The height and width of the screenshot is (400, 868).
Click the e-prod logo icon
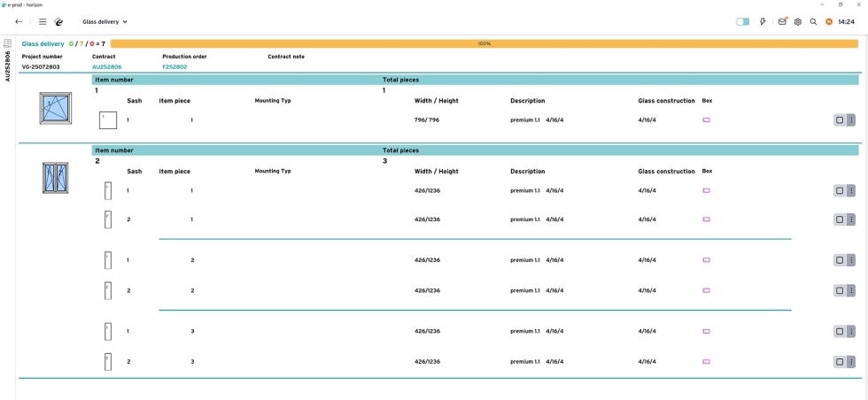[59, 22]
